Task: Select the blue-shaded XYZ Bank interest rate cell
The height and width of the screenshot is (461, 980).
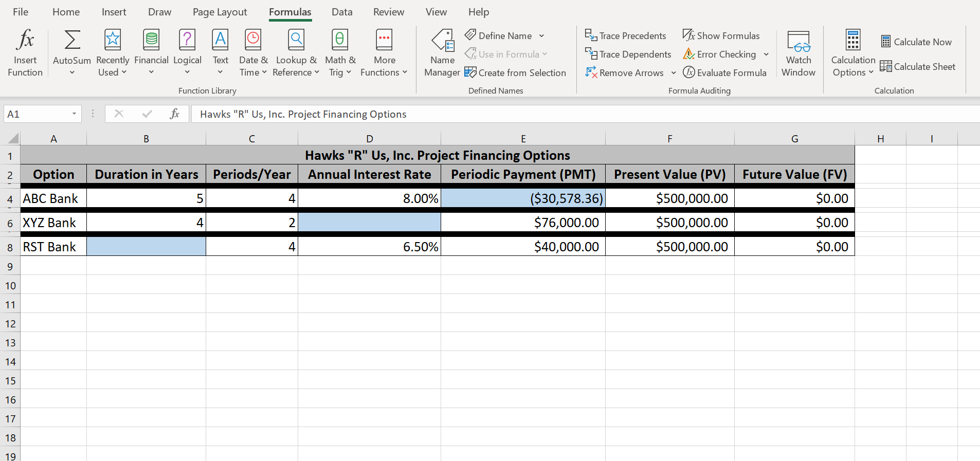Action: pyautogui.click(x=369, y=222)
